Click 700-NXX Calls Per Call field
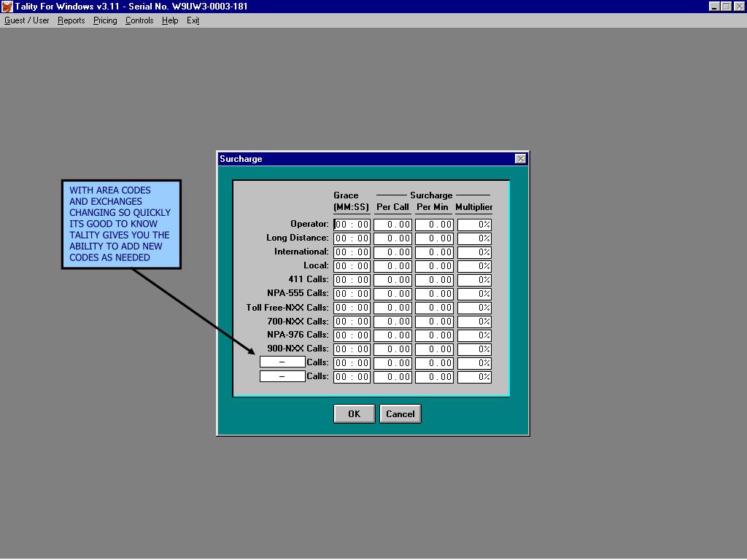This screenshot has height=560, width=747. (393, 322)
